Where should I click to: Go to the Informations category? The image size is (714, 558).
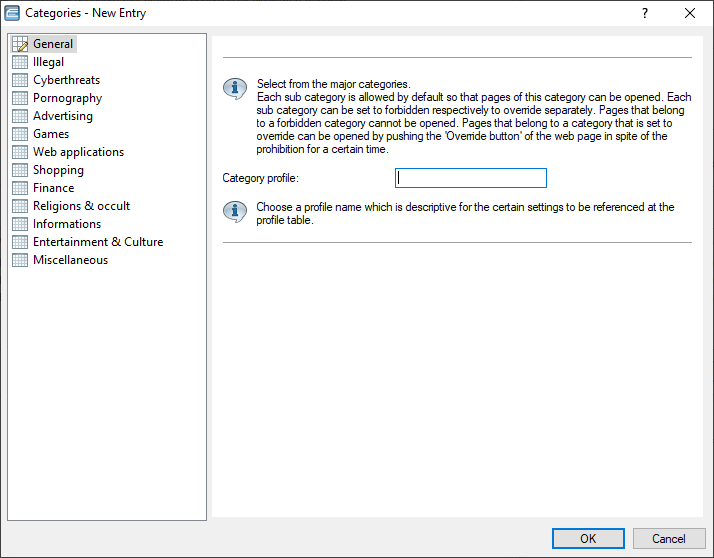[67, 224]
